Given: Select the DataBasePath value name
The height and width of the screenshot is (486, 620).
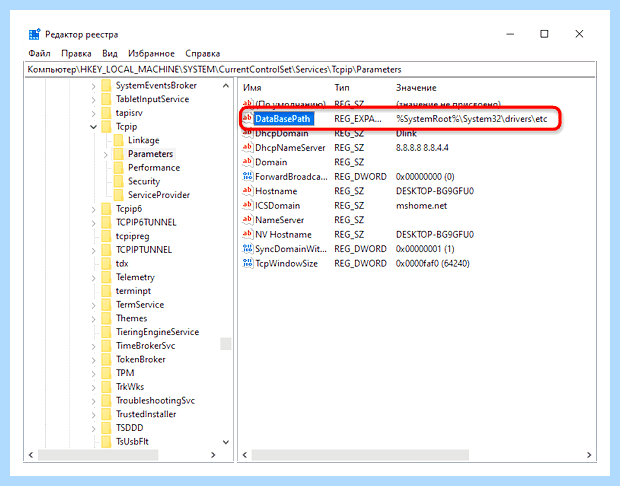Looking at the screenshot, I should pos(283,119).
